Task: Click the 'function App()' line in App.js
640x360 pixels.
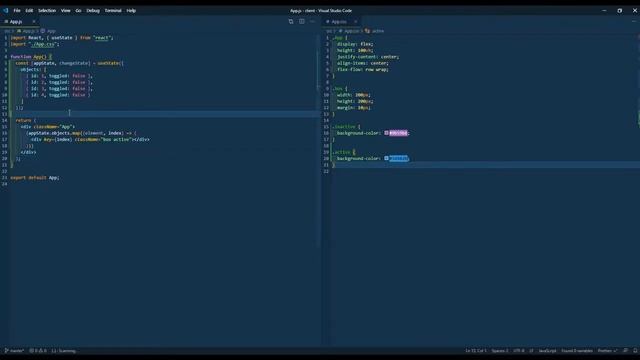Action: (31, 57)
